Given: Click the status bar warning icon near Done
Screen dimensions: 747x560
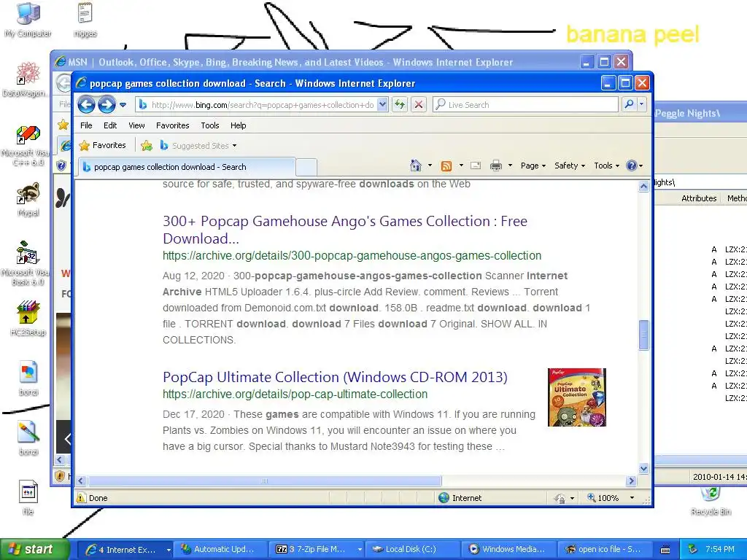Looking at the screenshot, I should [x=81, y=497].
